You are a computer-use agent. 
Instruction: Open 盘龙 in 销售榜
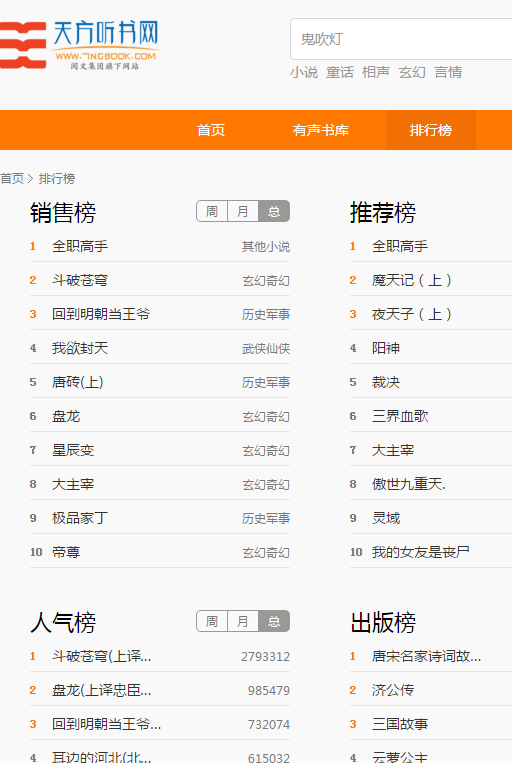tap(66, 417)
